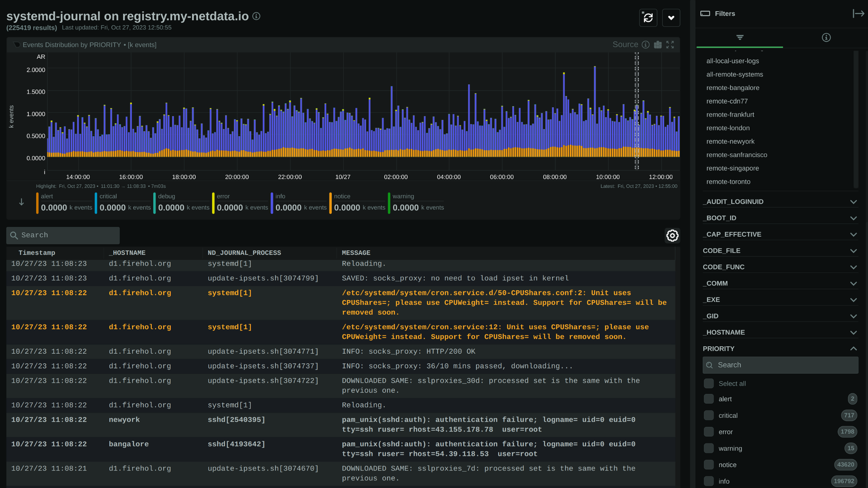Click the refresh results icon
Screen dimensions: 868x488
click(648, 17)
